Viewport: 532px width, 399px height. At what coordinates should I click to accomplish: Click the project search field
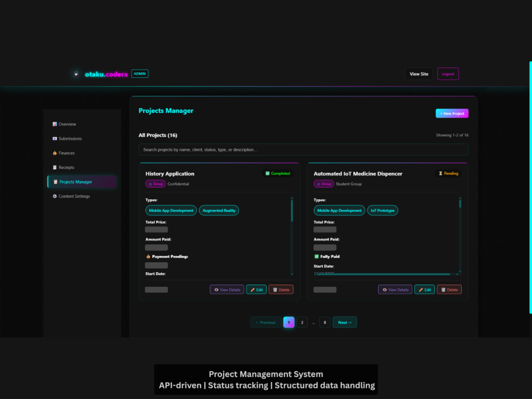tap(303, 149)
